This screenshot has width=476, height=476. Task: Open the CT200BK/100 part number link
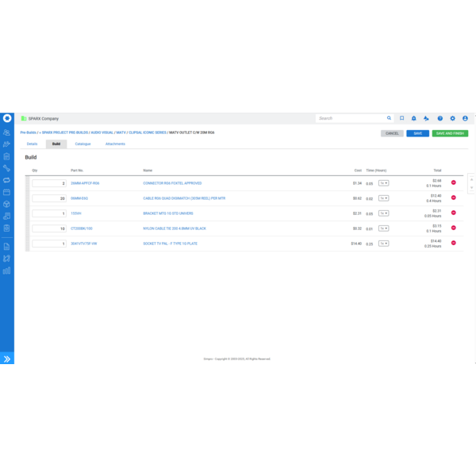point(82,228)
